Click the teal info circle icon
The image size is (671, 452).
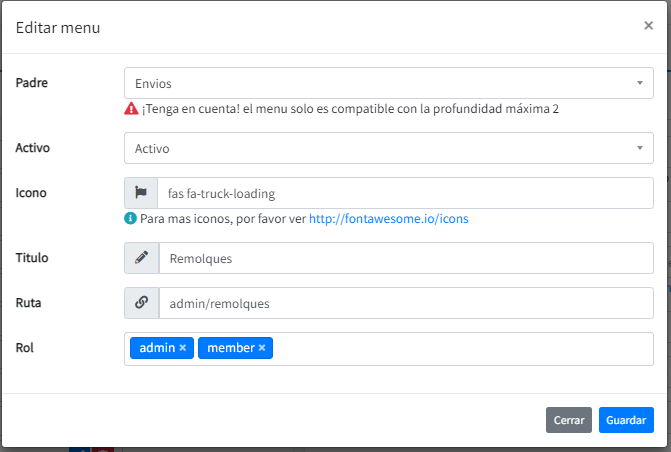pos(130,218)
